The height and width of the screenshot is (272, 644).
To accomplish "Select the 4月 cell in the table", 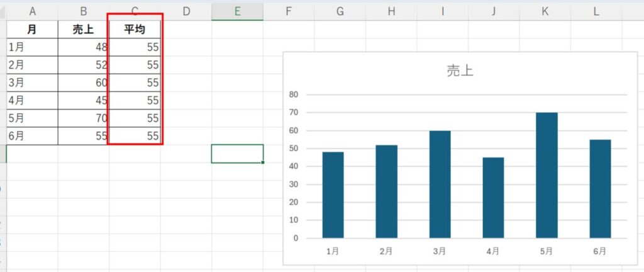I will point(32,100).
